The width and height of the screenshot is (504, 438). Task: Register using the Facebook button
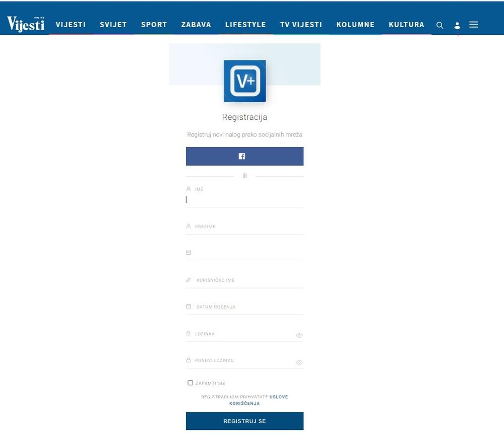tap(244, 156)
